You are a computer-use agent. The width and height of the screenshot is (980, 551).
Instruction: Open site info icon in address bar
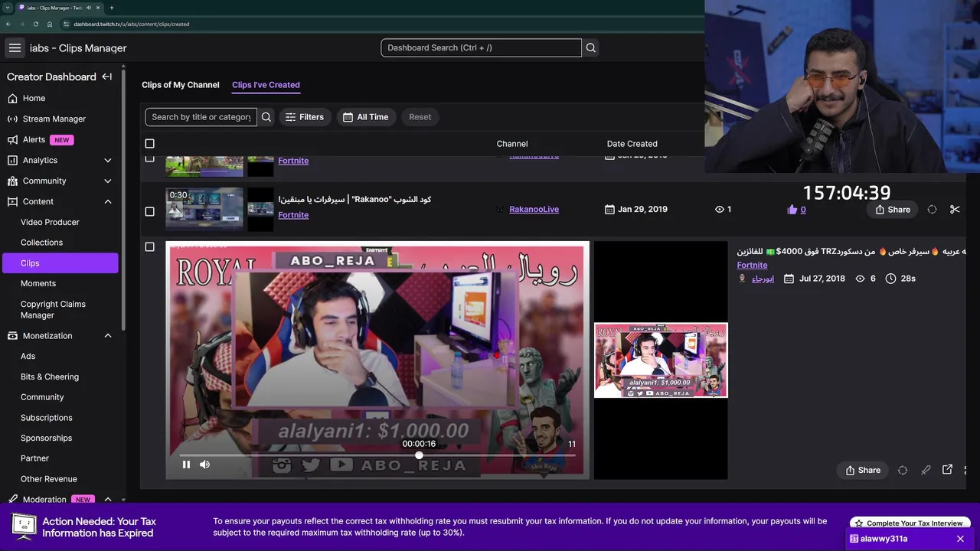(x=67, y=24)
